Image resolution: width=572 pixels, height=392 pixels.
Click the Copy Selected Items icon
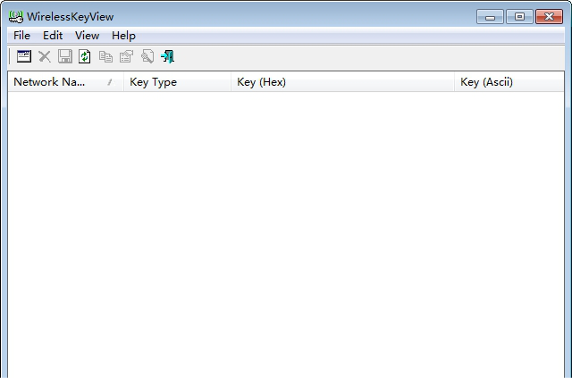click(105, 56)
